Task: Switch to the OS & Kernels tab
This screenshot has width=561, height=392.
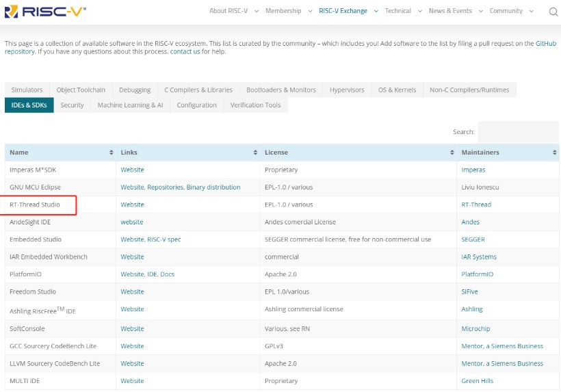Action: pos(397,90)
